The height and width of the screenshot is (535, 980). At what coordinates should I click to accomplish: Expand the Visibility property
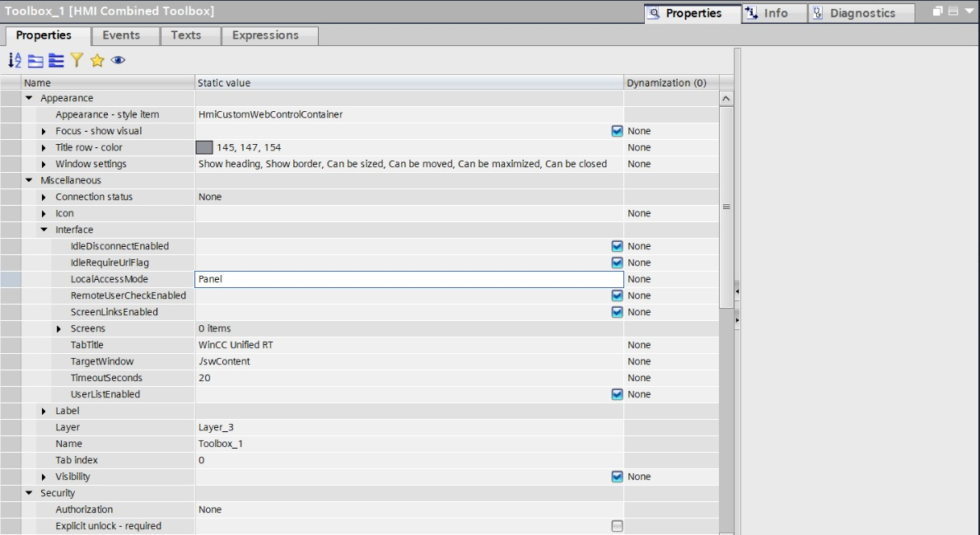point(44,477)
